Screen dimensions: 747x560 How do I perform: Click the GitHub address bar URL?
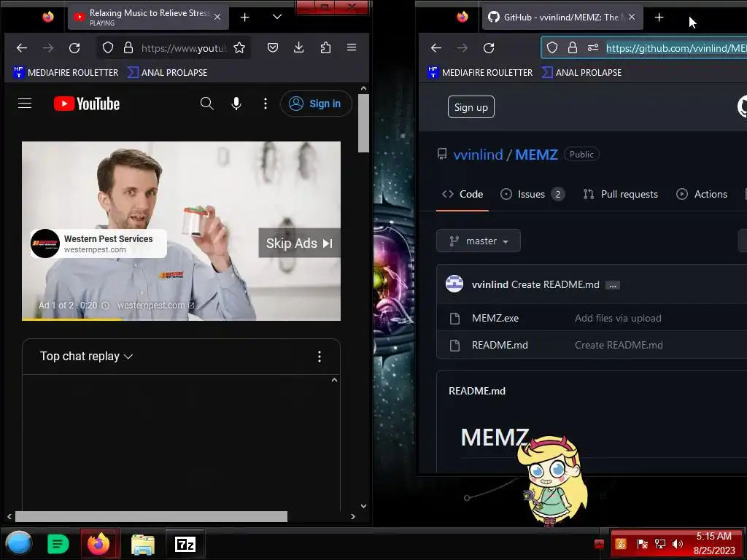pos(676,48)
